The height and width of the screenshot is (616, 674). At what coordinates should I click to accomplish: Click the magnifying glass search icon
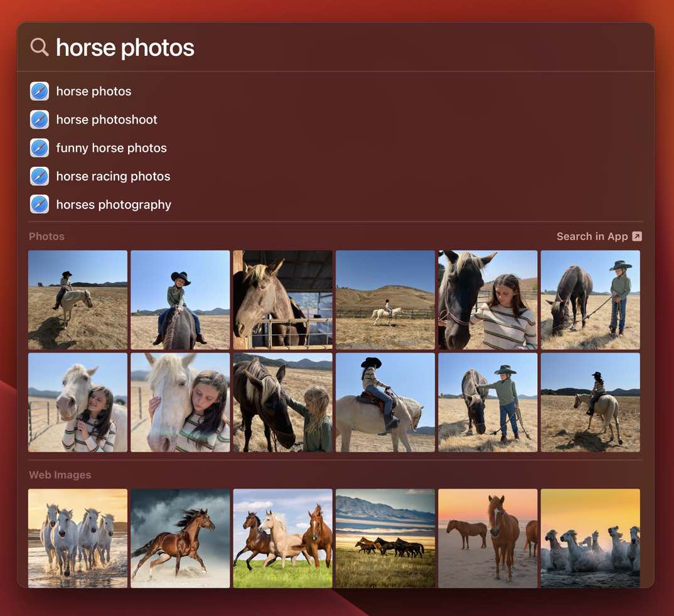pyautogui.click(x=39, y=47)
